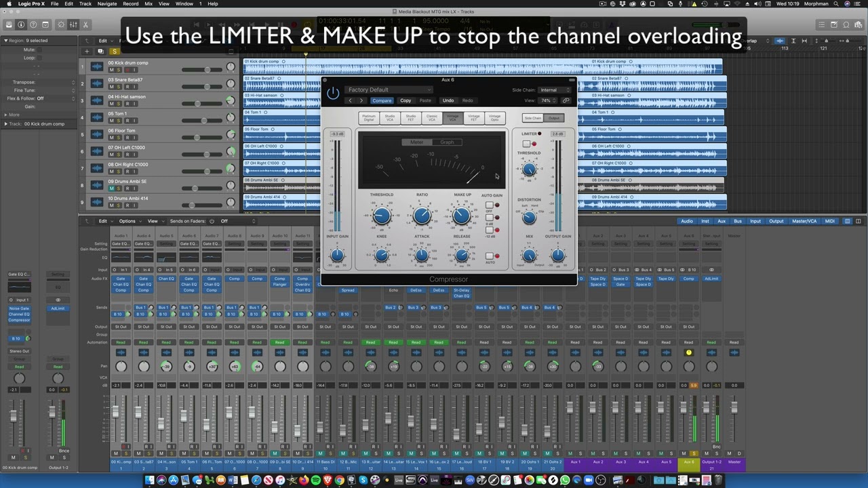Screen dimensions: 868x488
Task: Adjust the Attack knob
Action: [422, 256]
